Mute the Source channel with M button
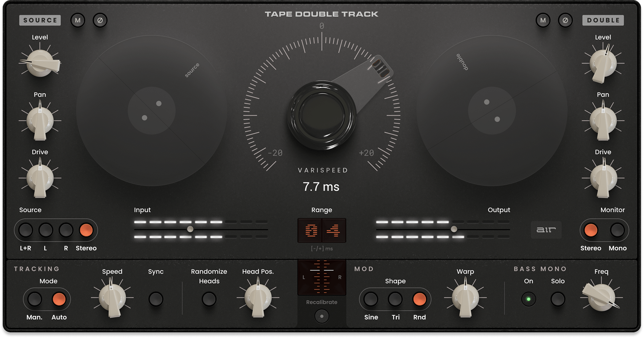Screen dimensions: 644x340 [78, 21]
